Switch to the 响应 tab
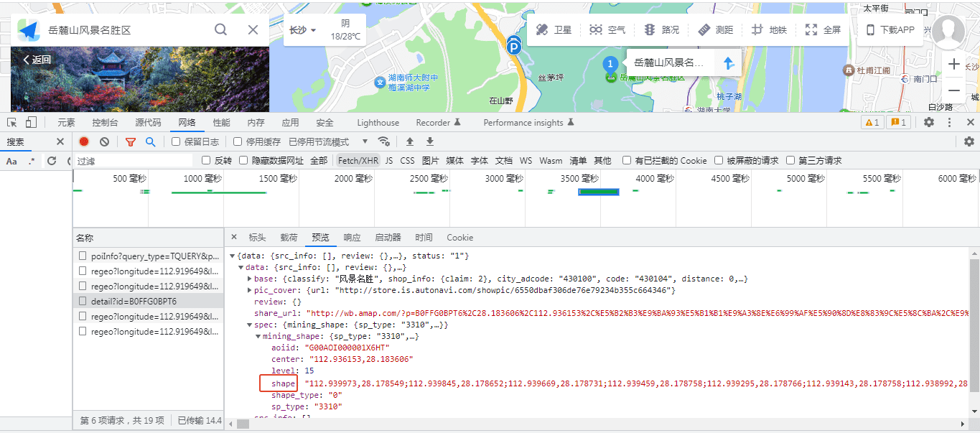Screen dimensions: 980x433 (352, 238)
